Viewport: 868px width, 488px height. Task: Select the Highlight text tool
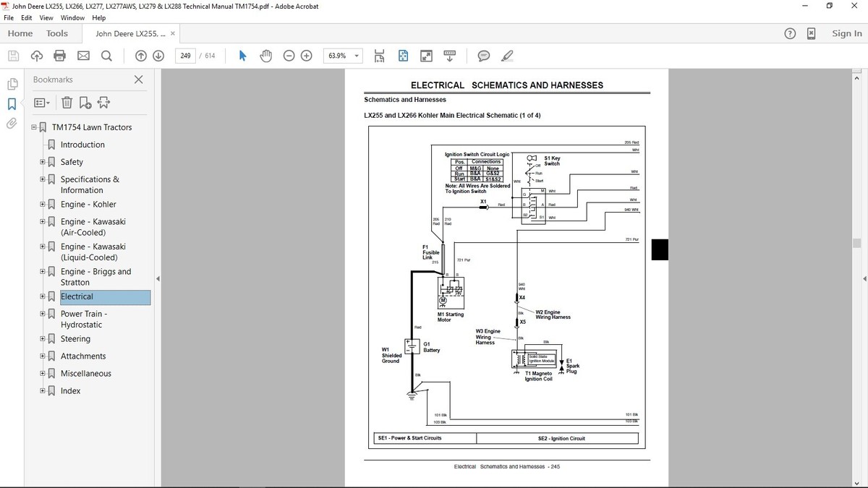507,55
